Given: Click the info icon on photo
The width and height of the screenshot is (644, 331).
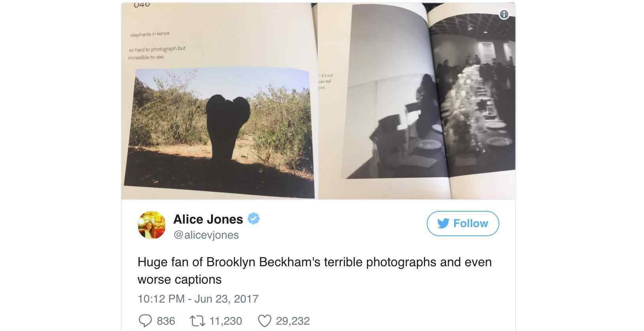Looking at the screenshot, I should (504, 15).
